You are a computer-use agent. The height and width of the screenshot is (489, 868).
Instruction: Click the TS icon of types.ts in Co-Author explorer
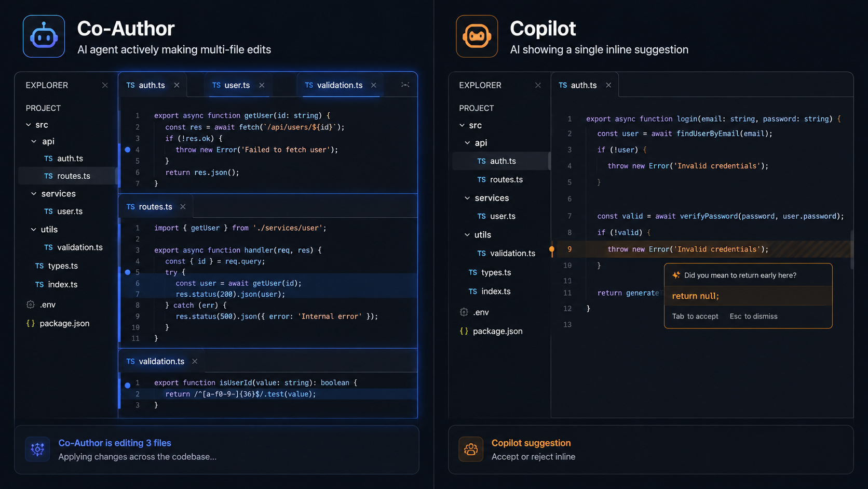tap(39, 266)
